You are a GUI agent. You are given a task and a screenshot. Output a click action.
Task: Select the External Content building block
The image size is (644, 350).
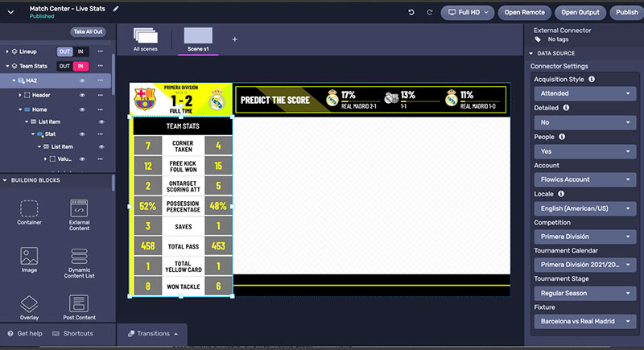click(x=79, y=209)
